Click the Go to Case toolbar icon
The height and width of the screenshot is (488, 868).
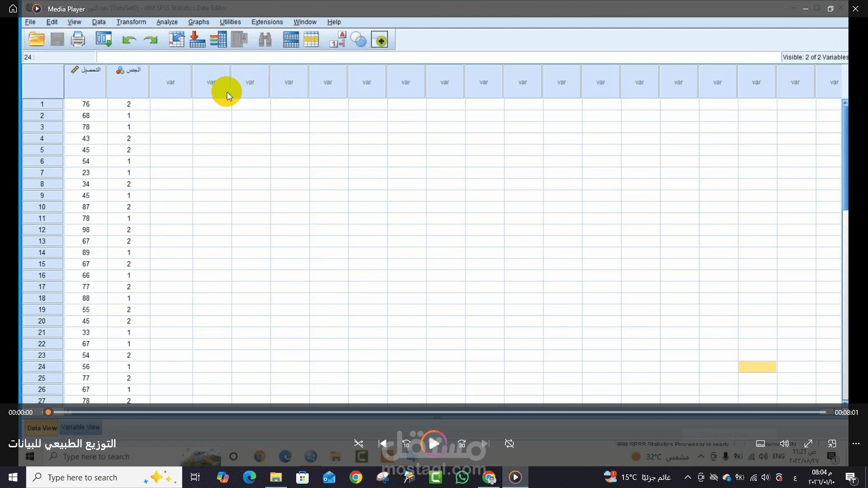click(176, 39)
